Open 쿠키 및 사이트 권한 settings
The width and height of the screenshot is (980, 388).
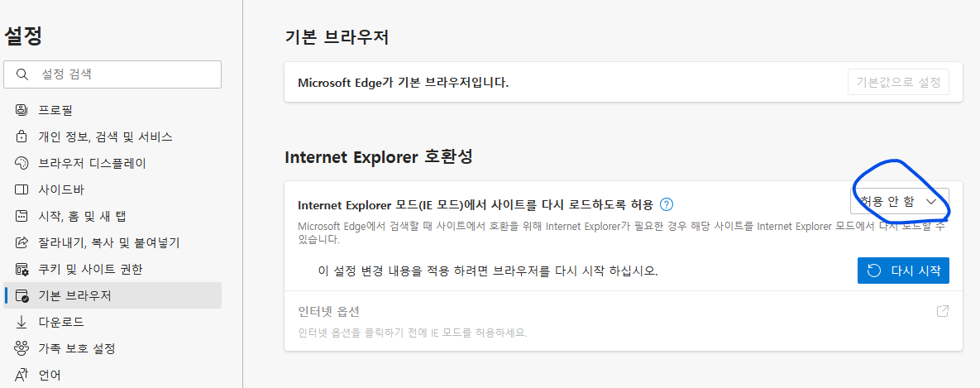coord(112,270)
